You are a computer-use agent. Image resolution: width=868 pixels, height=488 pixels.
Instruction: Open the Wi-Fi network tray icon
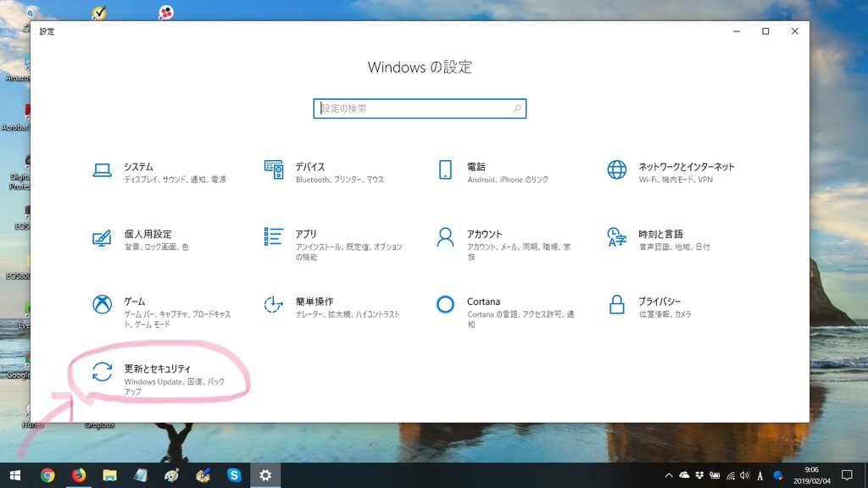[x=730, y=475]
